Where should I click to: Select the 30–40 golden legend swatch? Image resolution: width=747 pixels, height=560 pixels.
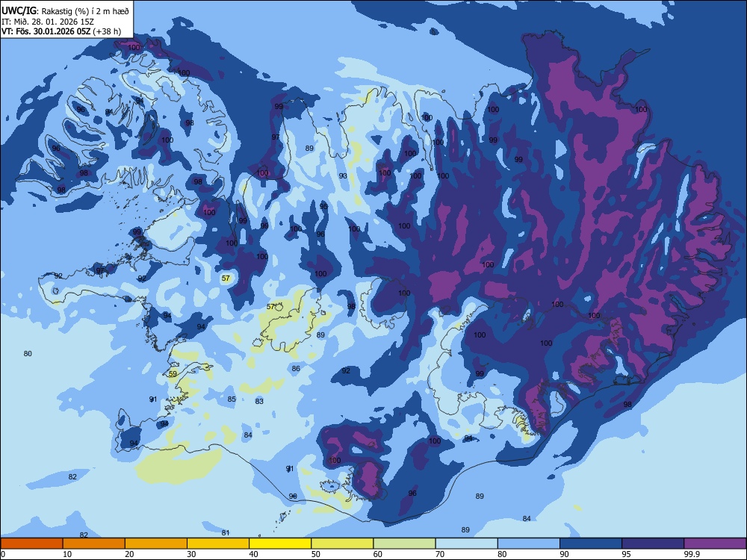click(218, 544)
